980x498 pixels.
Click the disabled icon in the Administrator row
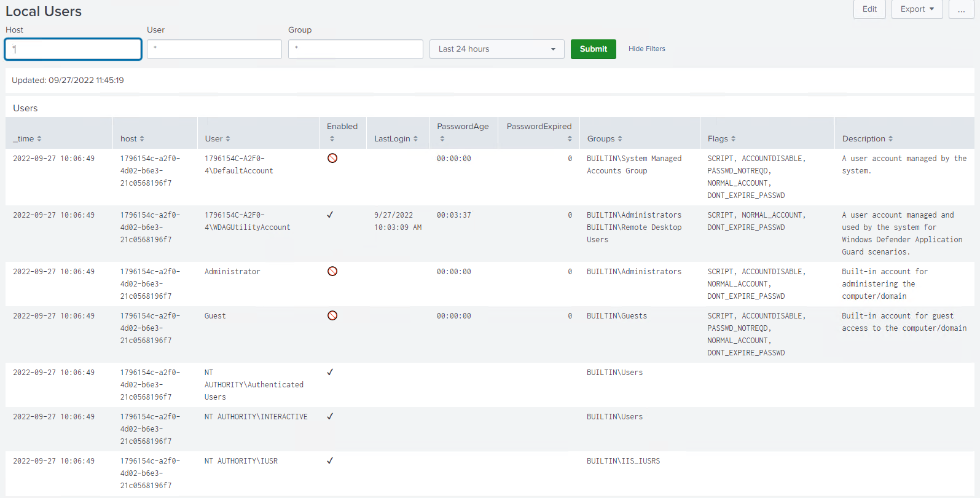(x=332, y=271)
